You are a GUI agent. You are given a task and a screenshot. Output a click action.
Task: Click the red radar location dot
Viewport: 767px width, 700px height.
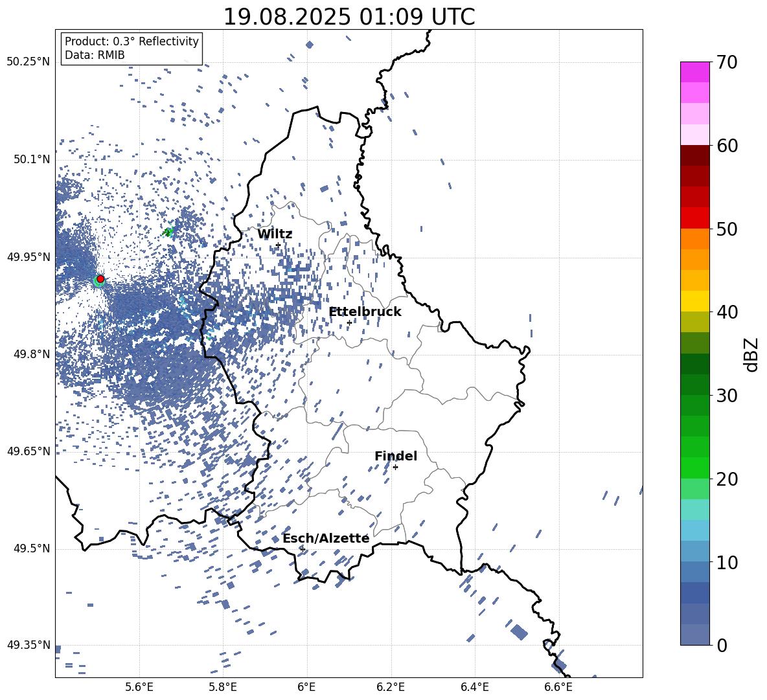[x=100, y=279]
